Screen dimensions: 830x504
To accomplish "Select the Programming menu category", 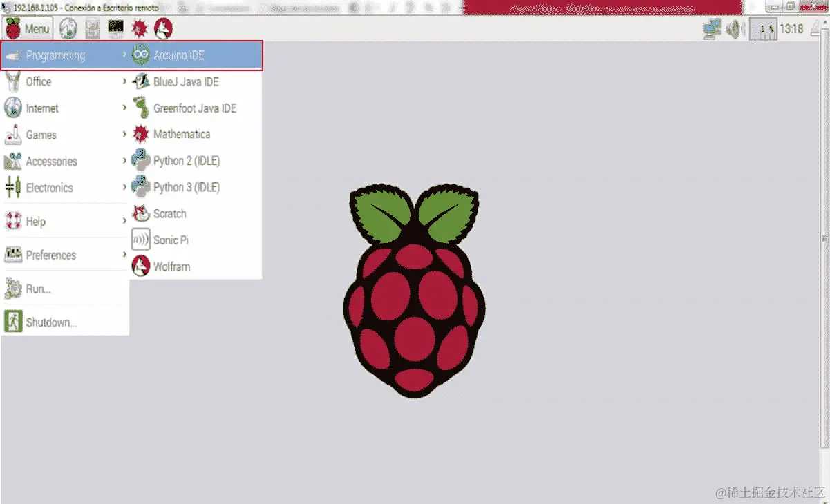I will [x=65, y=55].
